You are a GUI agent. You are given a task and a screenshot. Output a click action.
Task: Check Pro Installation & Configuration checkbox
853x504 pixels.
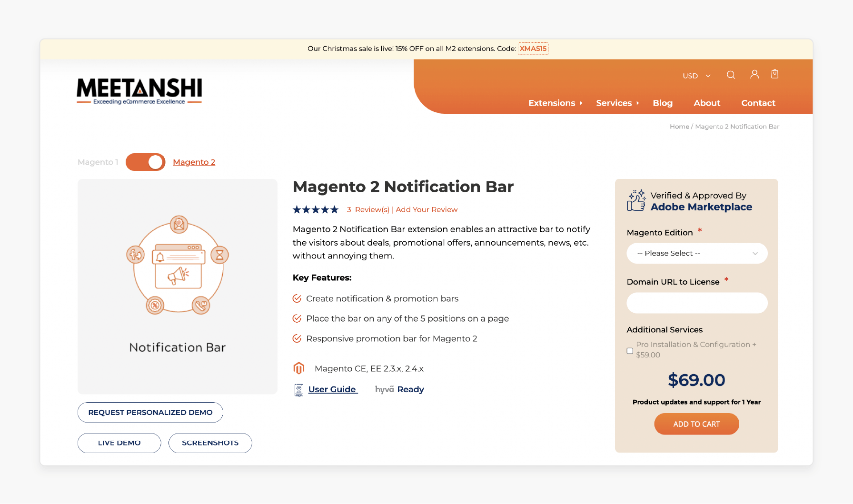[630, 351]
